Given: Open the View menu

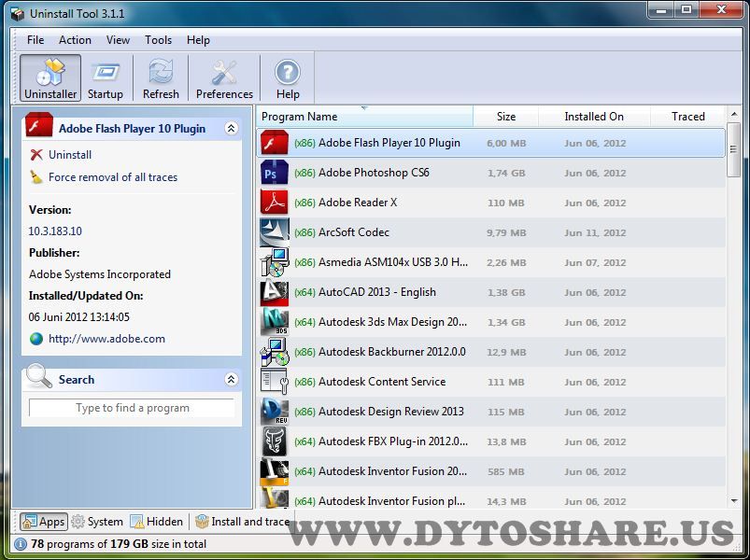Looking at the screenshot, I should coord(118,39).
